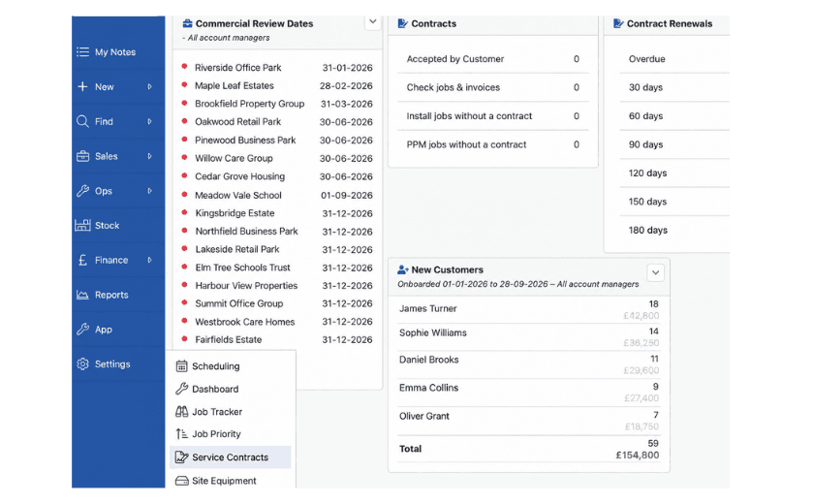Click the plus icon beside New
Screen dimensions: 814x504
tap(82, 86)
